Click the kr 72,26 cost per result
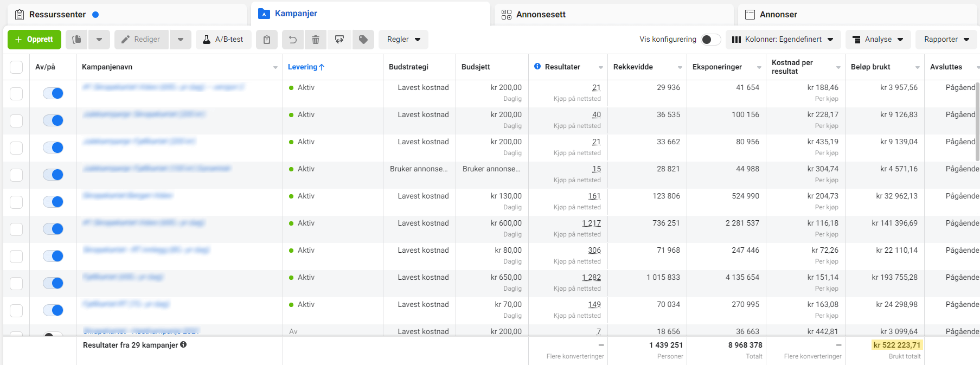Viewport: 980px width, 365px height. click(x=825, y=251)
